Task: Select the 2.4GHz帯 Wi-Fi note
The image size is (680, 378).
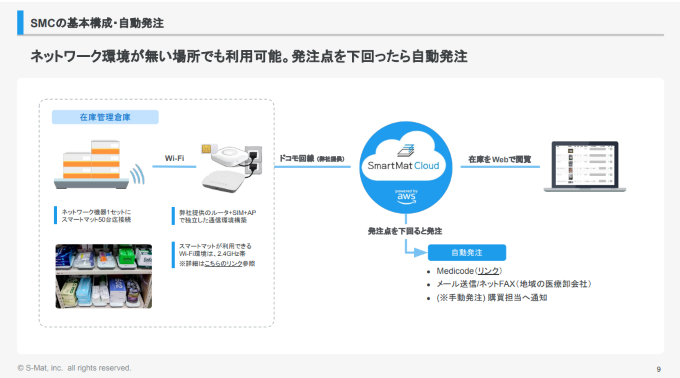Action: (x=217, y=255)
